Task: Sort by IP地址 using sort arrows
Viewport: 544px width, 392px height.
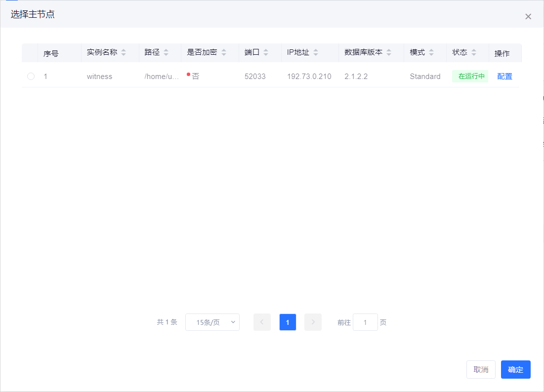Action: (316, 52)
